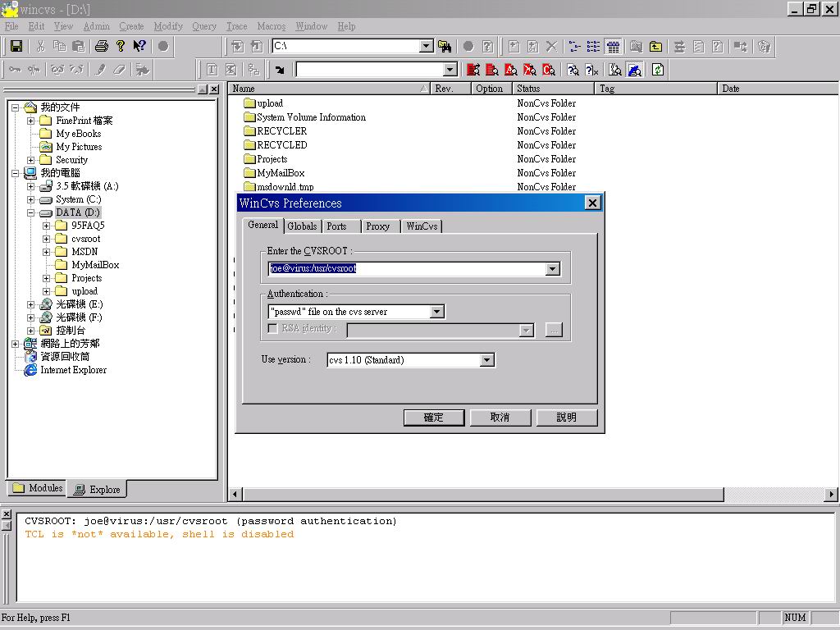Click the small tree-structure icon beside the arrow
Viewport: 840px width, 630px height.
[253, 70]
